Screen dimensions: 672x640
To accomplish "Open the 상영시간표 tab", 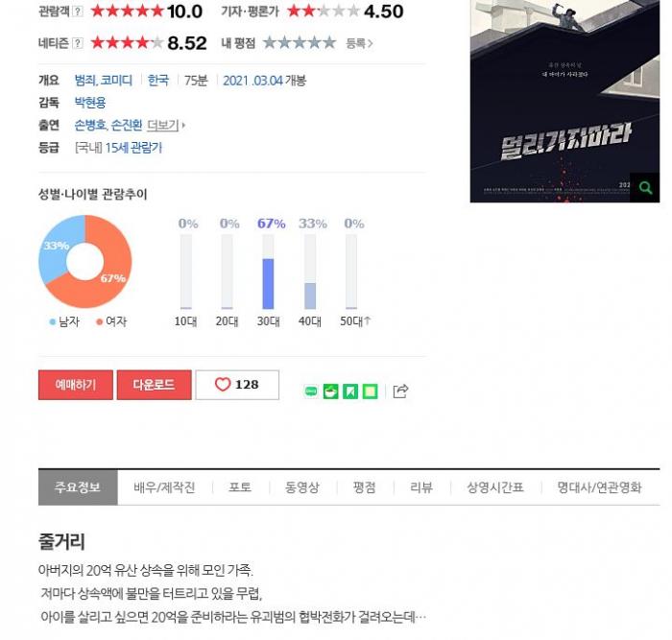I will click(495, 487).
